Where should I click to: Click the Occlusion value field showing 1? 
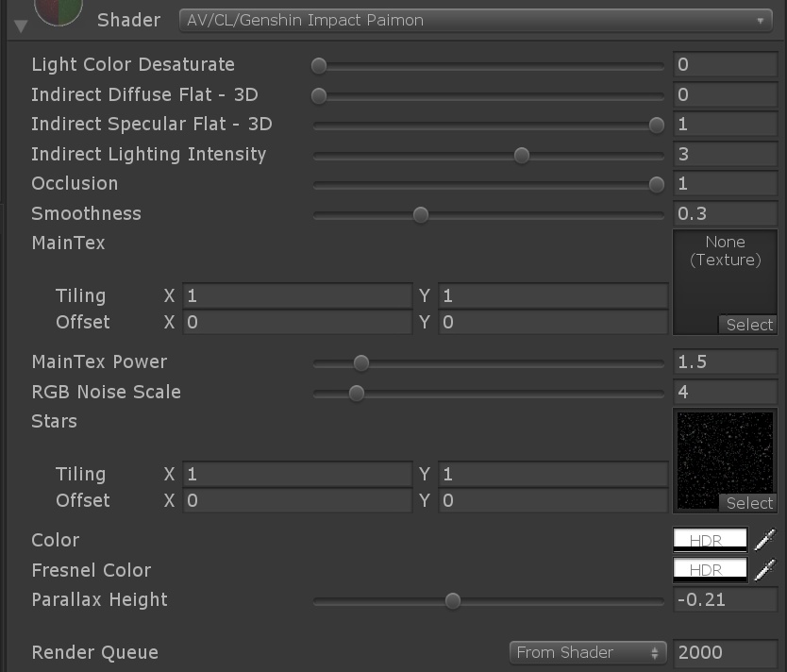click(x=725, y=183)
